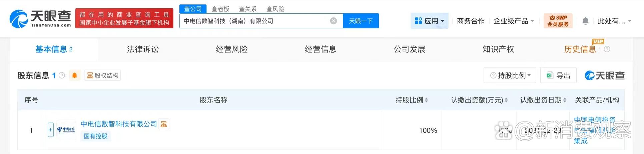Viewport: 644px width, 154px height.
Task: Open the 商务合作 link
Action: 471,21
